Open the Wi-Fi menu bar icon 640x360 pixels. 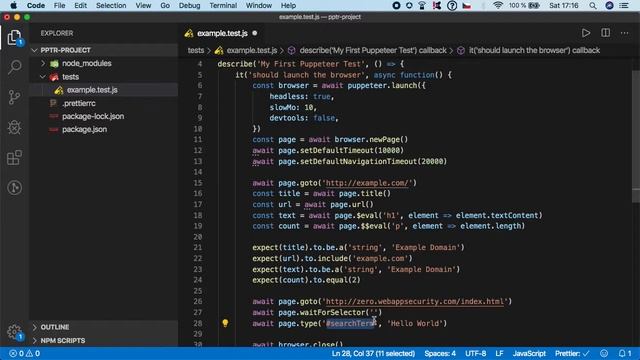498,6
